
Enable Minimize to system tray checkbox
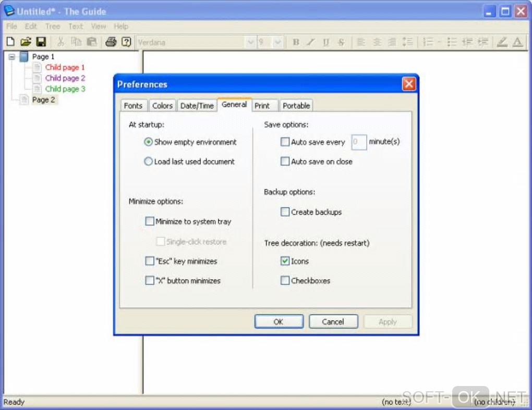click(150, 221)
